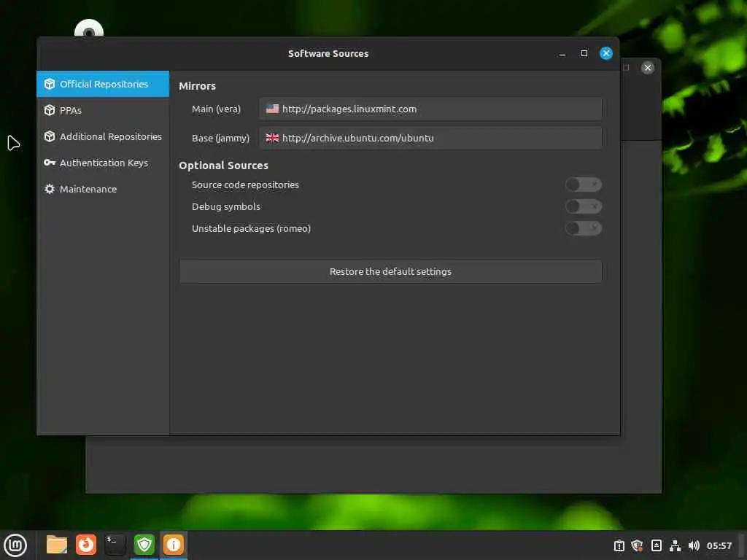Open Base (jammy) mirror selector
The image size is (747, 560).
click(x=430, y=138)
